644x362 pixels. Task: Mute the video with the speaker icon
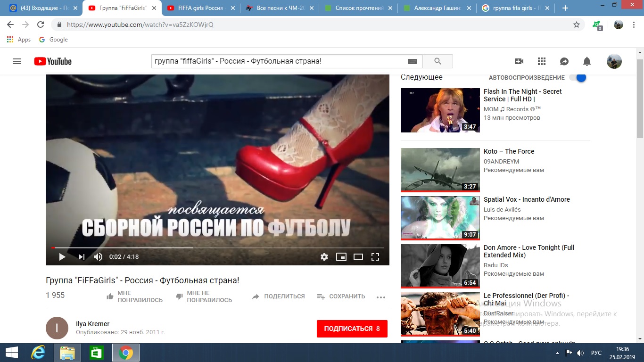[x=98, y=257]
